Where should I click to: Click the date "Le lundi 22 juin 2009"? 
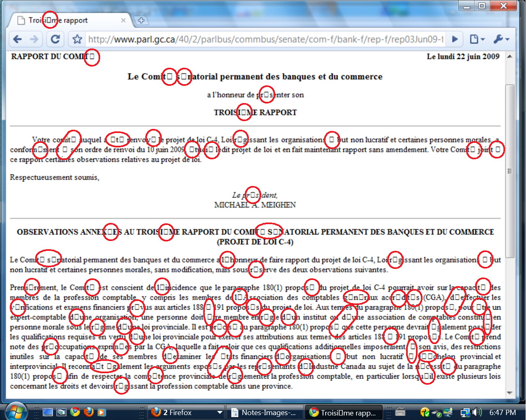point(463,57)
